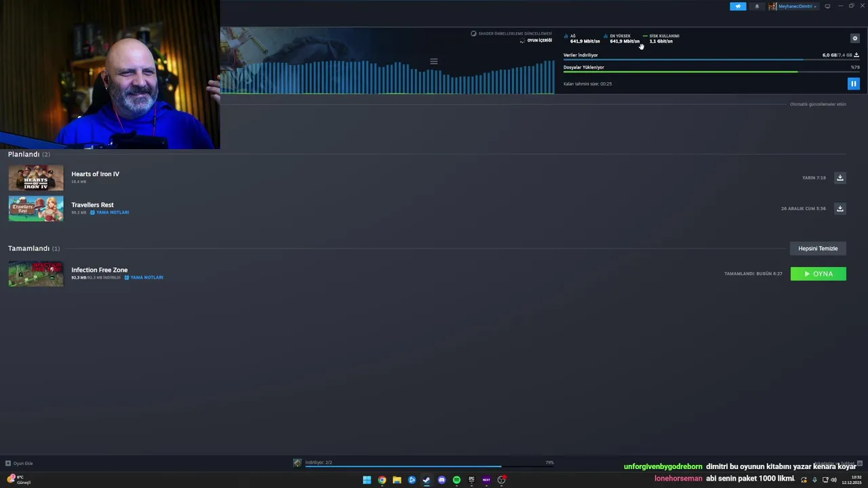Click the Tamamlandı section header
Viewport: 868px width, 488px height.
34,249
